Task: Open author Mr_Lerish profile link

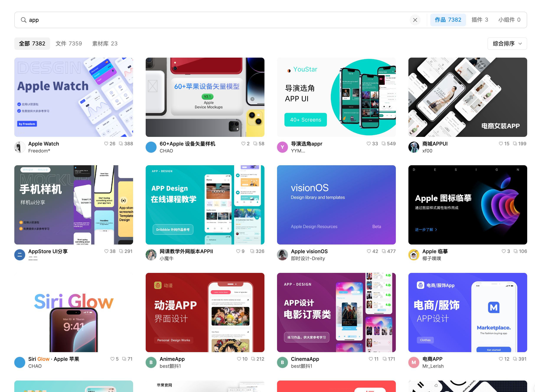Action: [x=433, y=366]
